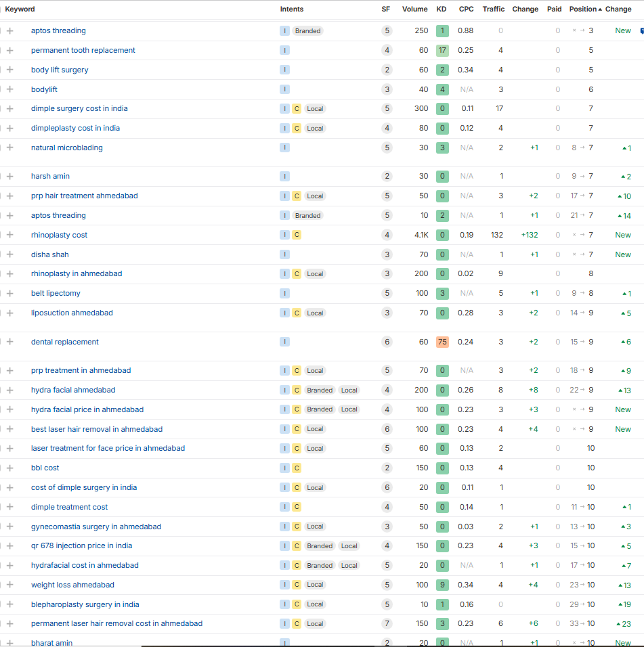
Task: Sort by the Traffic column header
Action: tap(493, 9)
